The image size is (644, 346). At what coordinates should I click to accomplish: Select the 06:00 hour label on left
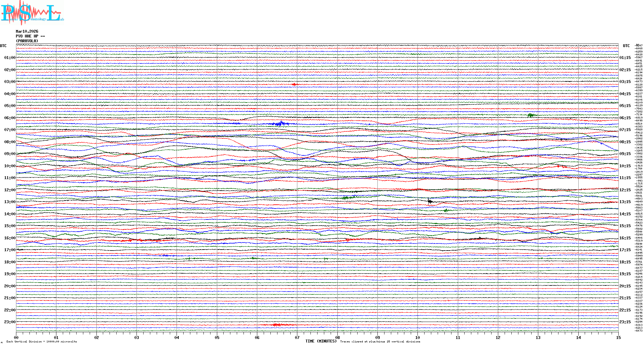point(10,118)
